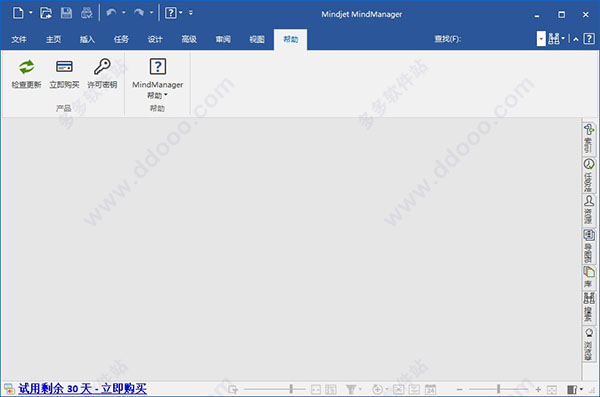
Task: Open the 索引 index side panel tab
Action: (589, 139)
